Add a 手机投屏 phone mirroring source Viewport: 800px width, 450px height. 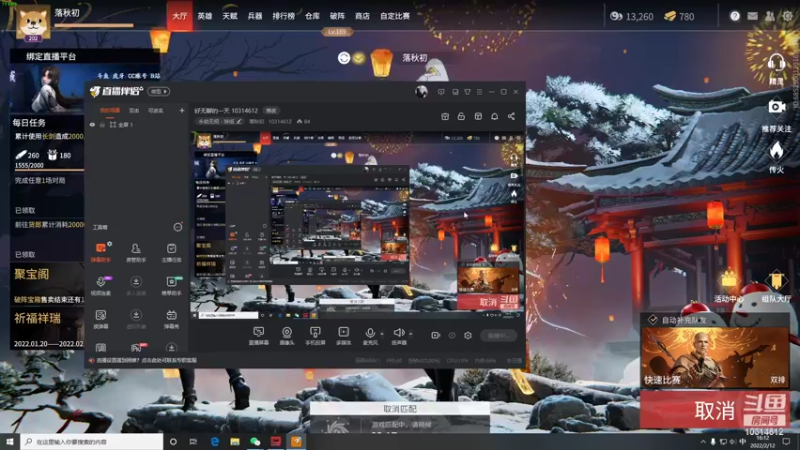click(x=315, y=336)
